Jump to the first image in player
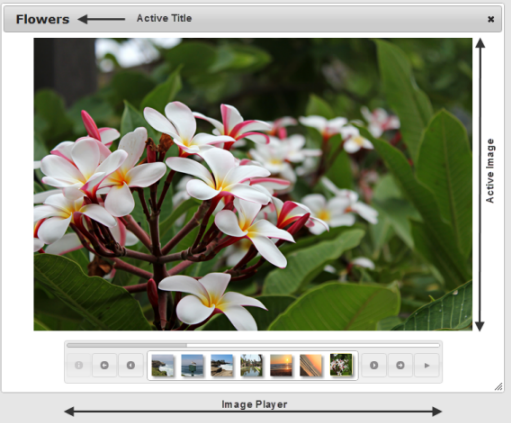Screen dimensions: 511x423 104,365
